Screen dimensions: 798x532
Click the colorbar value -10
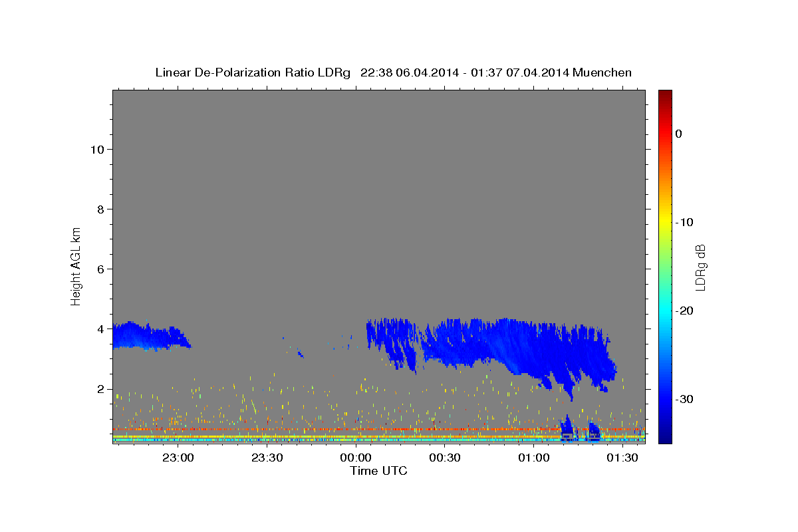pyautogui.click(x=684, y=222)
